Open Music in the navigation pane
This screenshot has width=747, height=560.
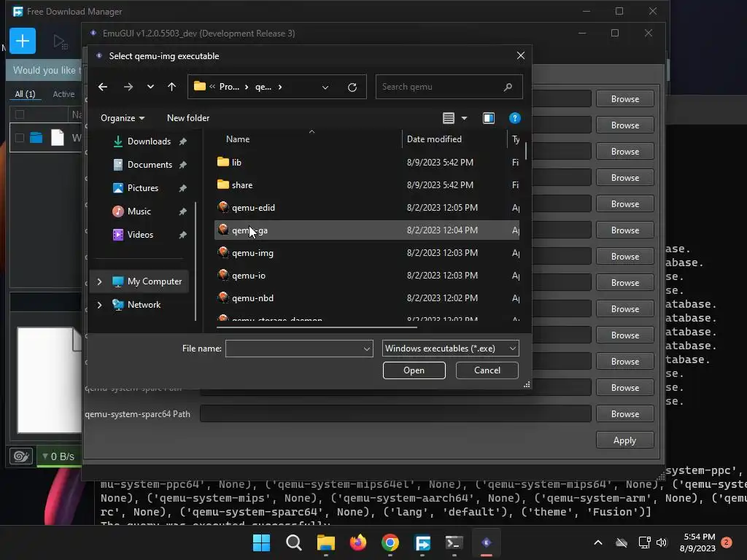tap(139, 211)
